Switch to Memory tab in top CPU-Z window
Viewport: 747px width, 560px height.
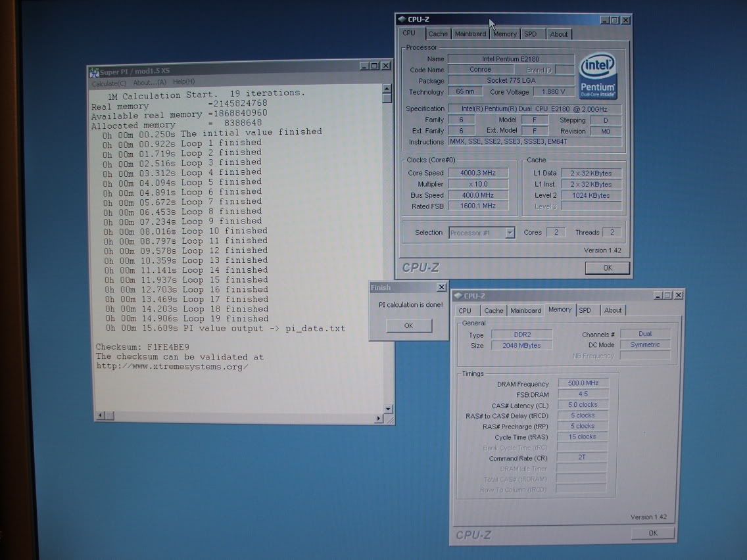[x=505, y=34]
